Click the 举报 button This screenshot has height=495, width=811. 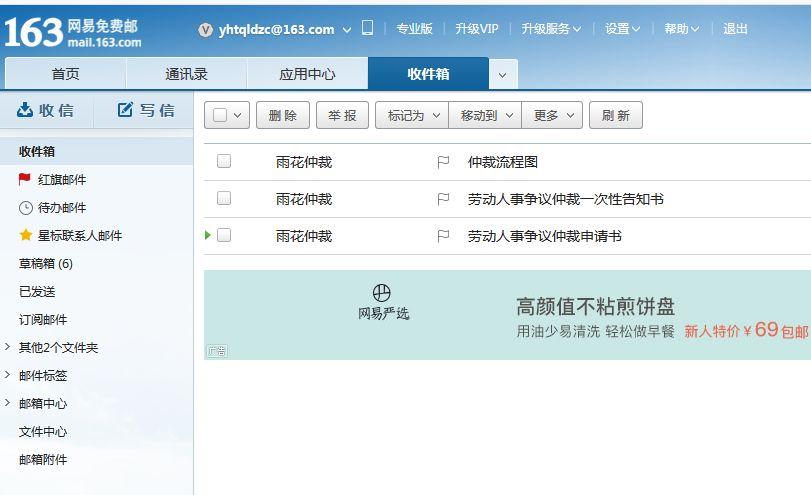[342, 115]
